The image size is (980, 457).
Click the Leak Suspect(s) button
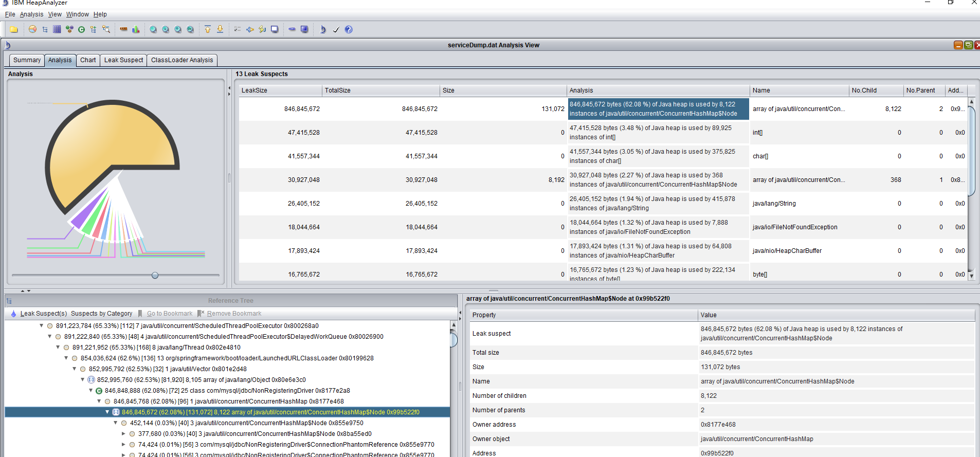pyautogui.click(x=39, y=314)
